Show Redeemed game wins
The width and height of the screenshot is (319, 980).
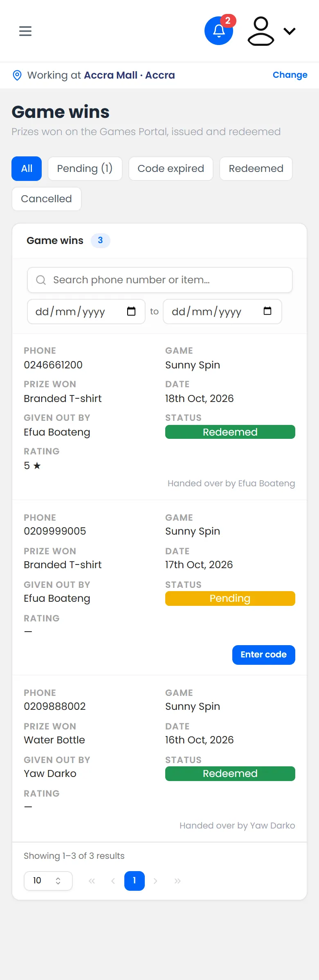click(256, 169)
